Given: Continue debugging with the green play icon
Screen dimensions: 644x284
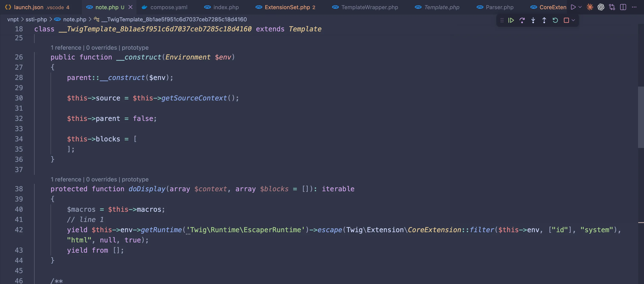Looking at the screenshot, I should click(x=511, y=20).
